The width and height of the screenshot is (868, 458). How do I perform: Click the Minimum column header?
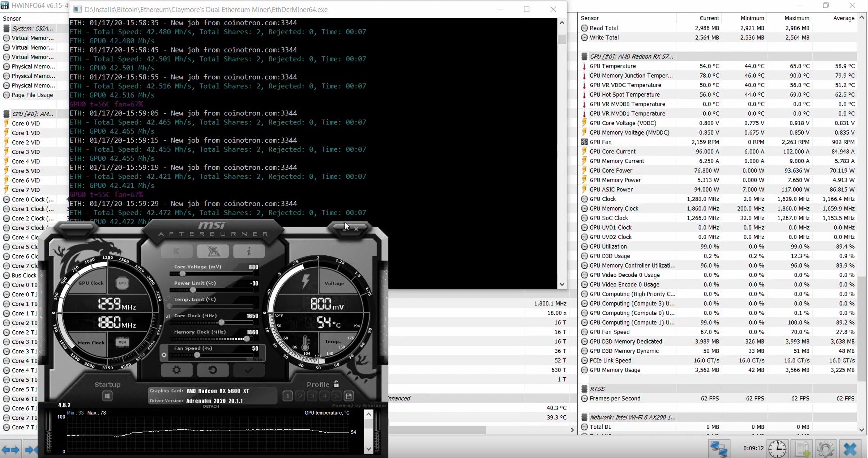(x=752, y=18)
